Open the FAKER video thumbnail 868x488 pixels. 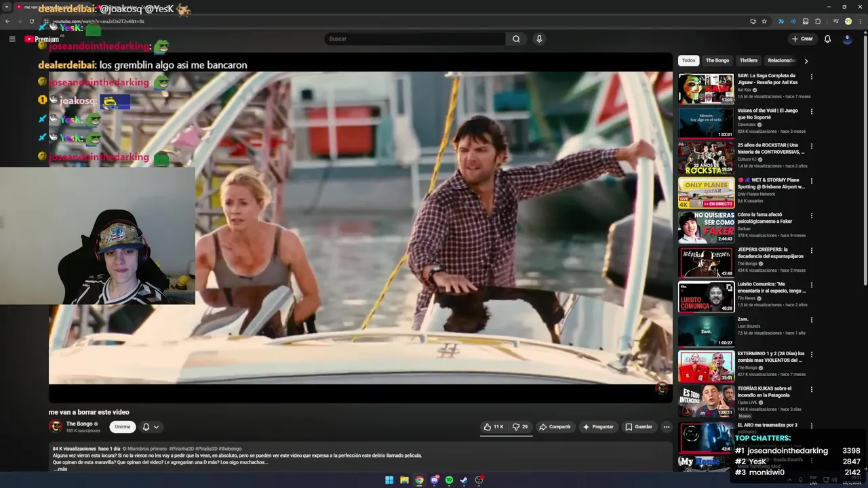[706, 227]
